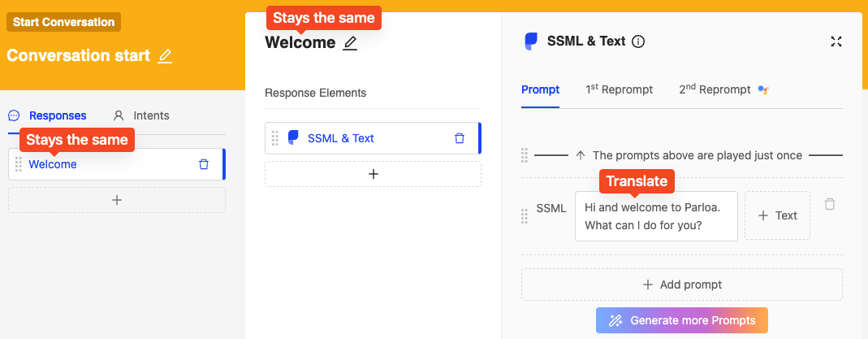
Task: Click the Add prompt button
Action: pos(682,285)
